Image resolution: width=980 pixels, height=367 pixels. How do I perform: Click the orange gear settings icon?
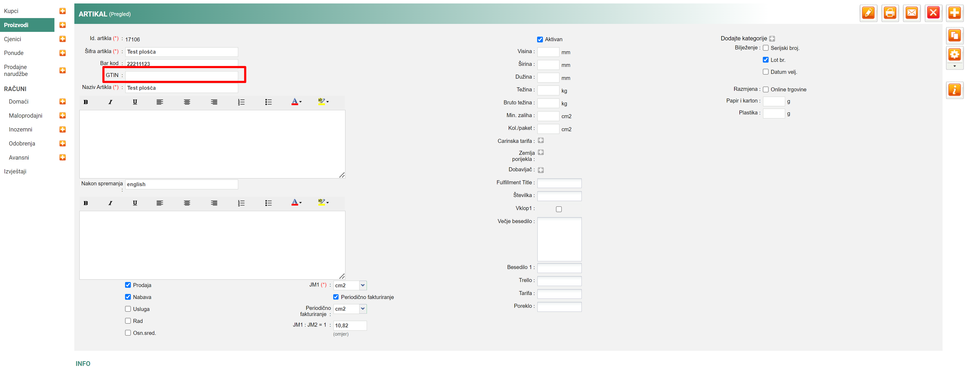pyautogui.click(x=954, y=54)
